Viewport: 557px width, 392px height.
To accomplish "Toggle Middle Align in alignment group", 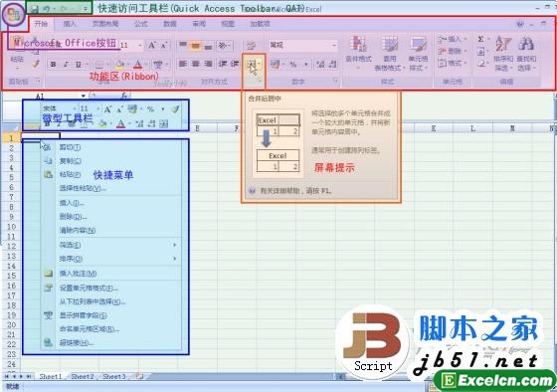I will point(195,45).
